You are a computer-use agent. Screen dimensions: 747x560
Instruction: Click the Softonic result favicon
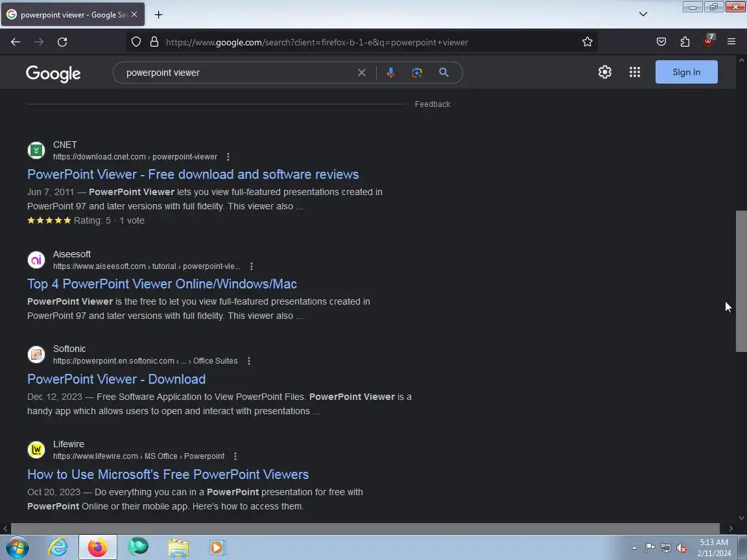(36, 355)
